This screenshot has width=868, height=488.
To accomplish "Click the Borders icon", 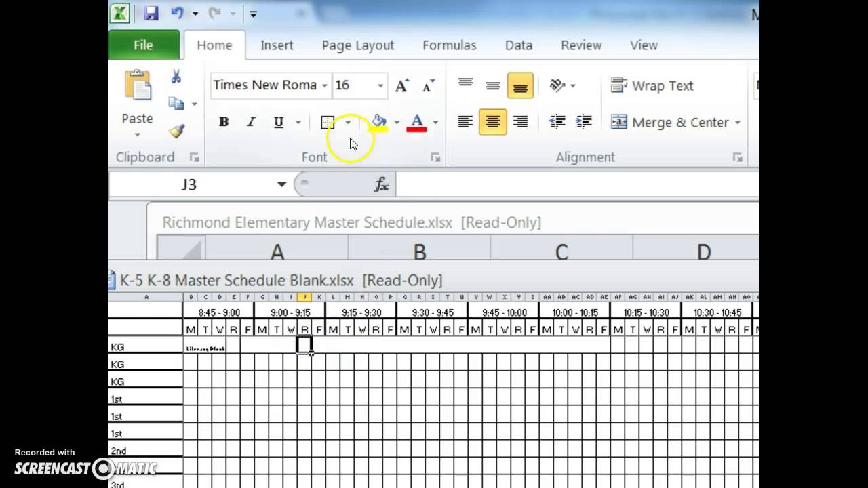I will pos(328,123).
